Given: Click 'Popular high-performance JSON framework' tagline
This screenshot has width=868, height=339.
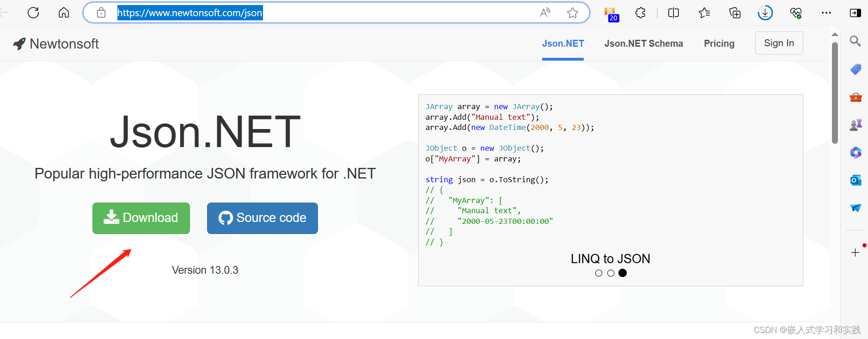Looking at the screenshot, I should 205,173.
